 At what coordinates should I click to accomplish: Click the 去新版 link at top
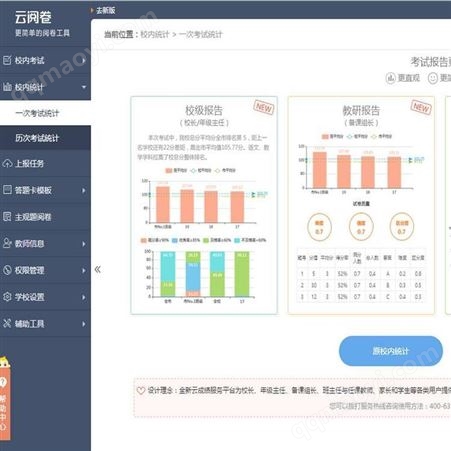(x=105, y=10)
